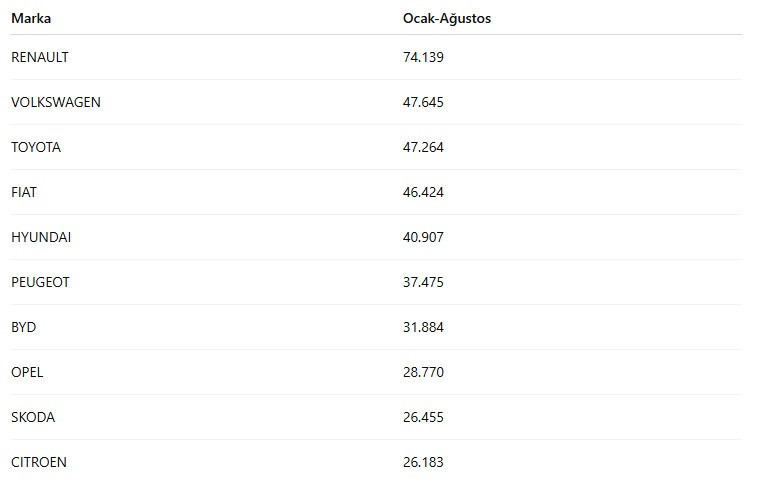This screenshot has width=775, height=488.
Task: Select the PEUGEOT brand cell
Action: pyautogui.click(x=40, y=282)
